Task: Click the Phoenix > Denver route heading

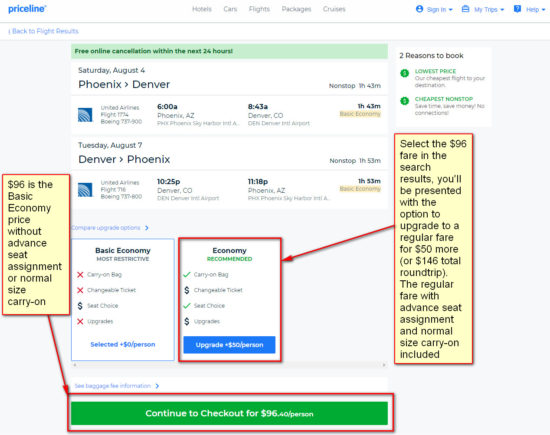Action: [124, 85]
